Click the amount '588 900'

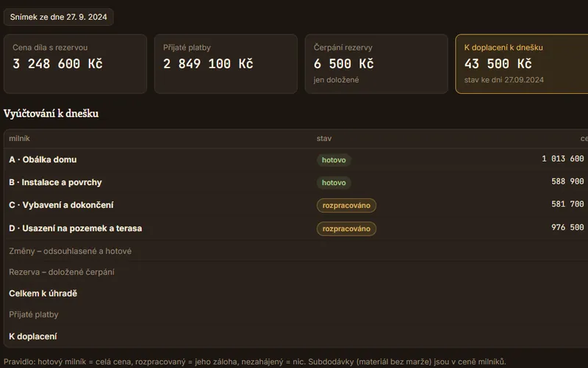click(567, 181)
